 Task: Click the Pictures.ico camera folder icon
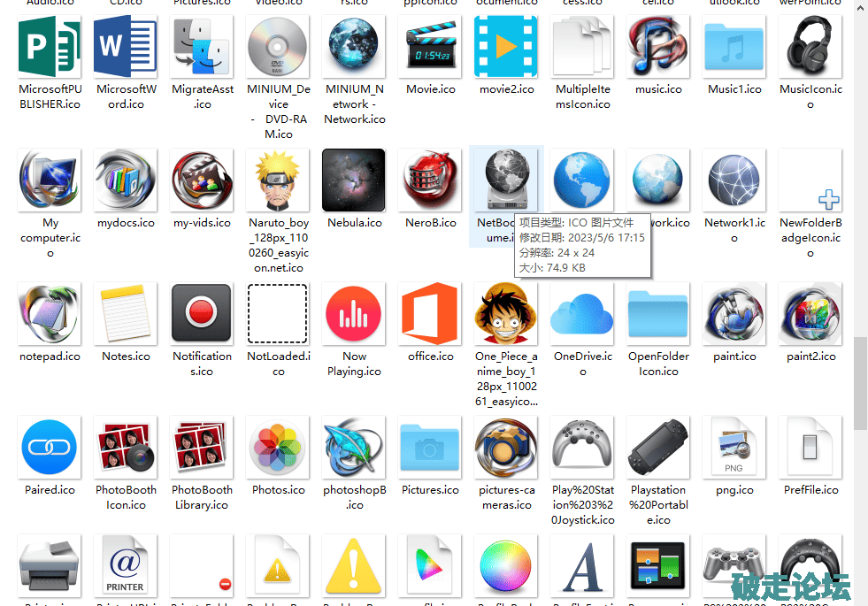coord(430,448)
